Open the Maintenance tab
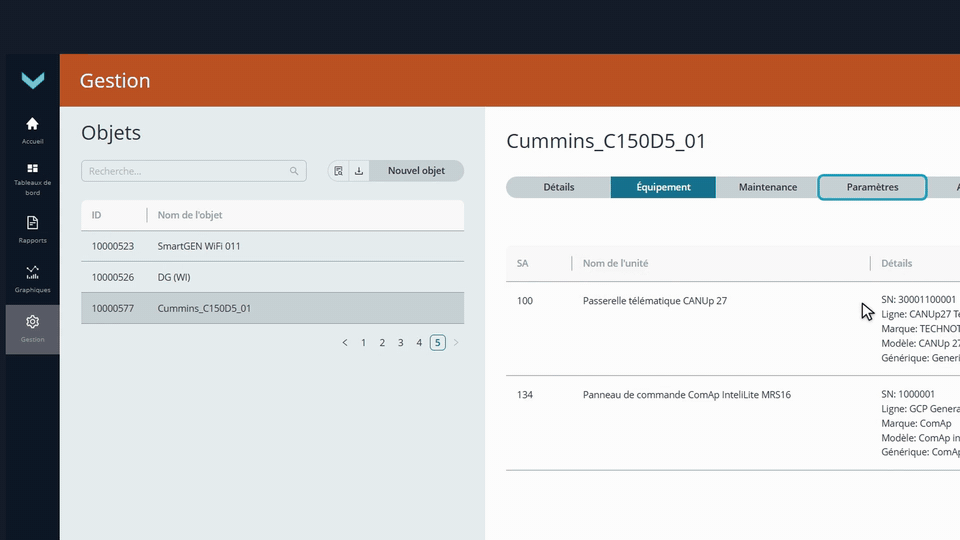Viewport: 960px width, 540px height. click(x=768, y=187)
